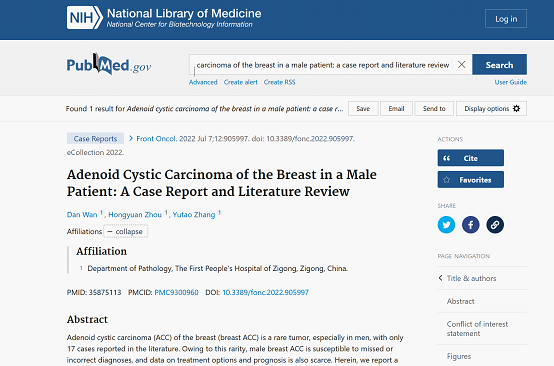
Task: Click the Search button
Action: [x=499, y=65]
